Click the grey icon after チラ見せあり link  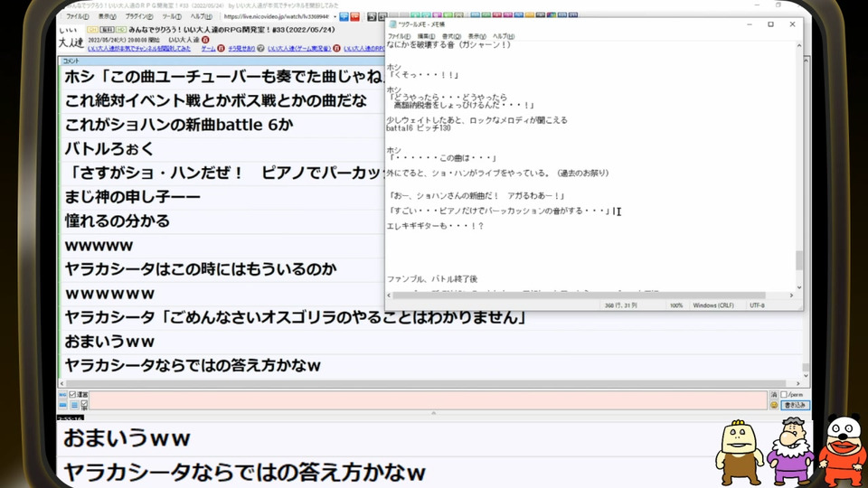[x=260, y=49]
